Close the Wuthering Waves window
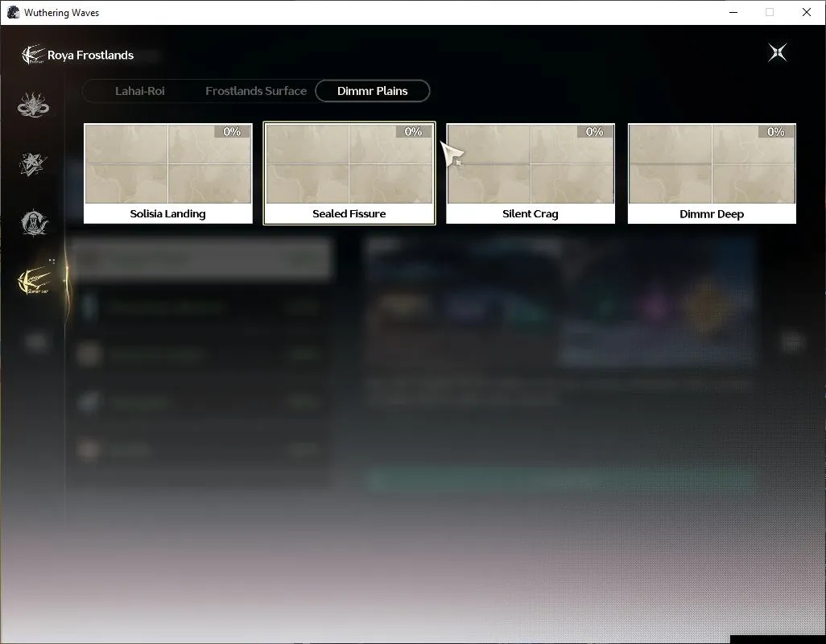This screenshot has width=826, height=644. [807, 12]
